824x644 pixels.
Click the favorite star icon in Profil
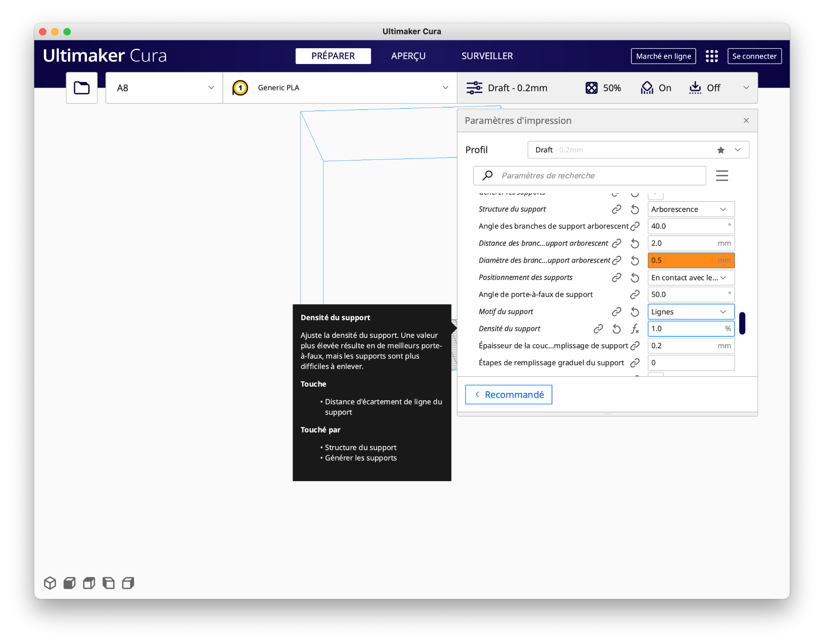tap(721, 150)
